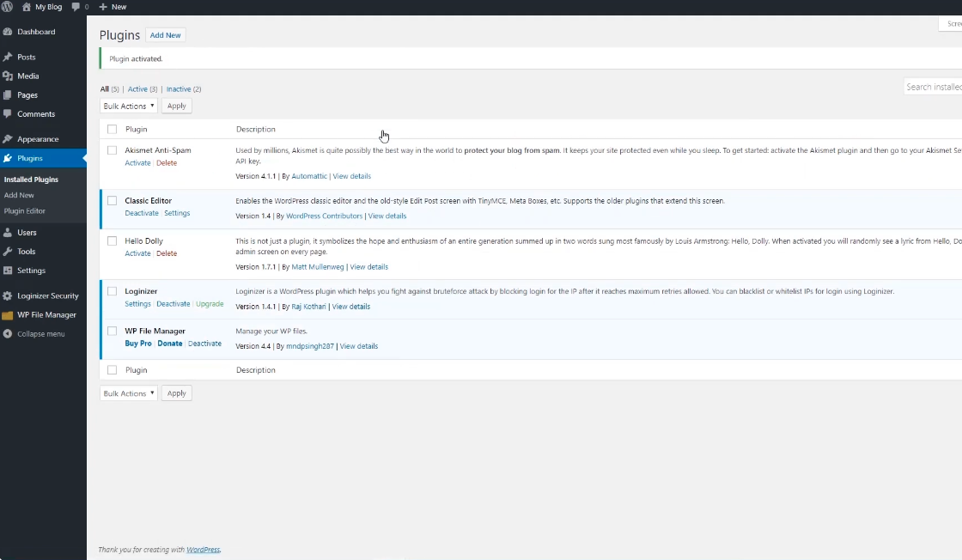Click the WordPress logo icon

point(8,7)
